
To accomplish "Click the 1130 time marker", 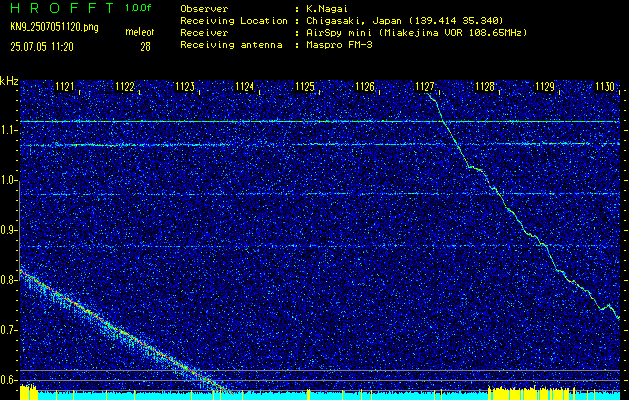I will coord(605,86).
